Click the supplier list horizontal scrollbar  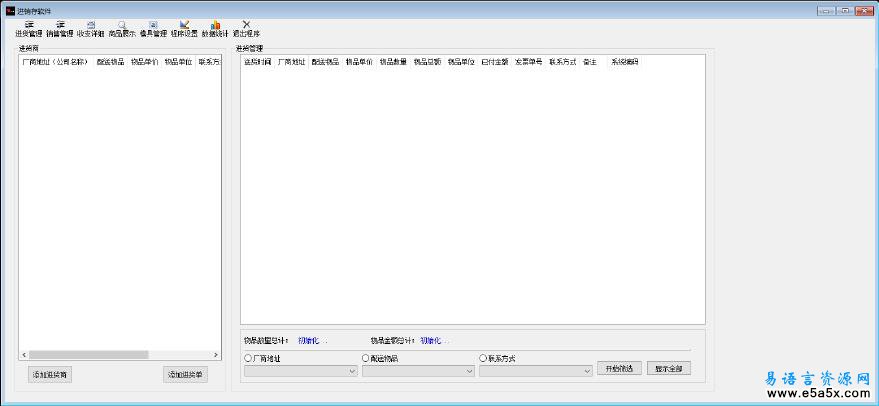click(x=90, y=354)
